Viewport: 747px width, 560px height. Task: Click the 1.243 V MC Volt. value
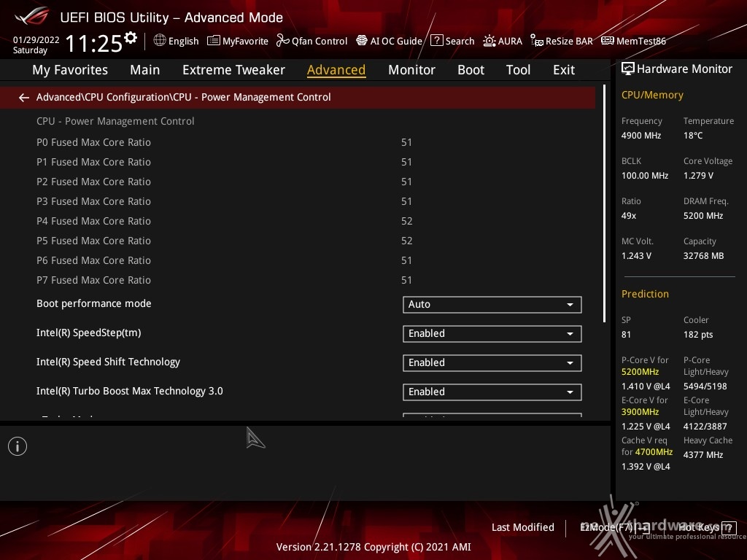tap(636, 256)
